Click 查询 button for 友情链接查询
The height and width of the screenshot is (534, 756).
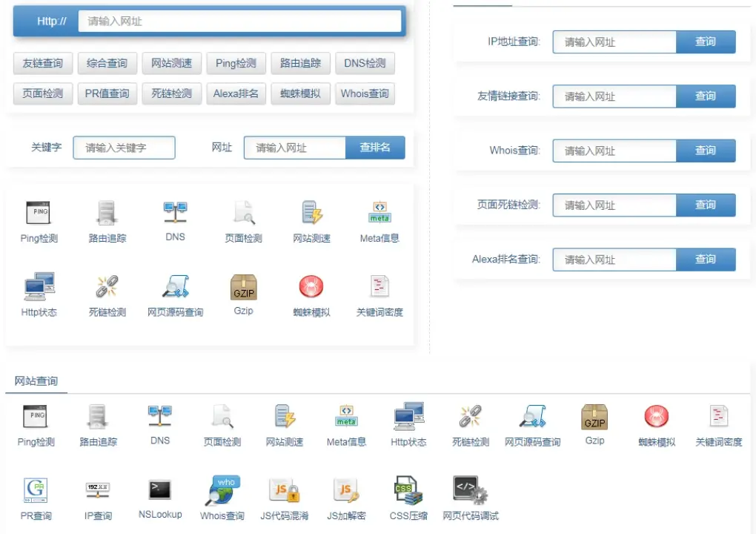pyautogui.click(x=706, y=96)
